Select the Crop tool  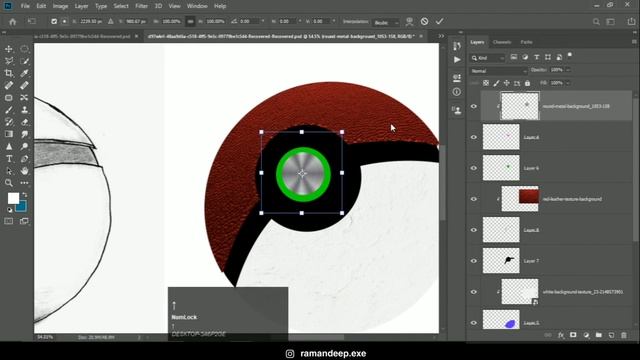[x=9, y=73]
